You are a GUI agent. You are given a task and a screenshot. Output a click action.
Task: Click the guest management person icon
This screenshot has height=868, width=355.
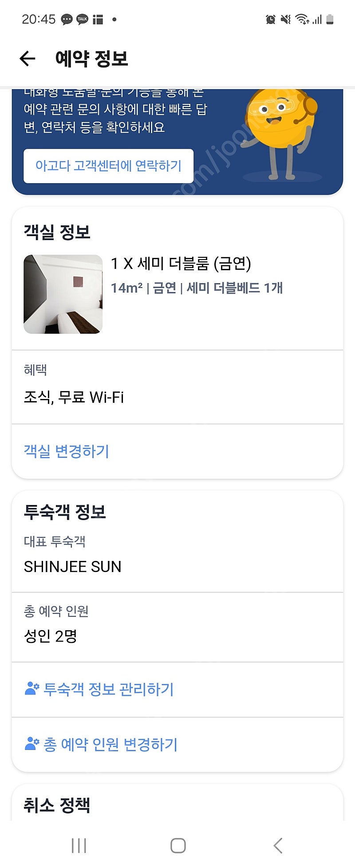32,689
